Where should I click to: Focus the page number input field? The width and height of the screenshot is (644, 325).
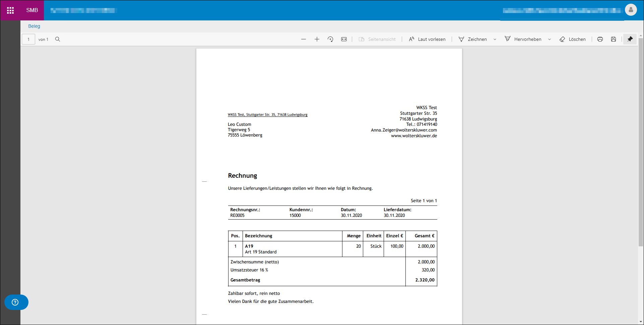(28, 39)
